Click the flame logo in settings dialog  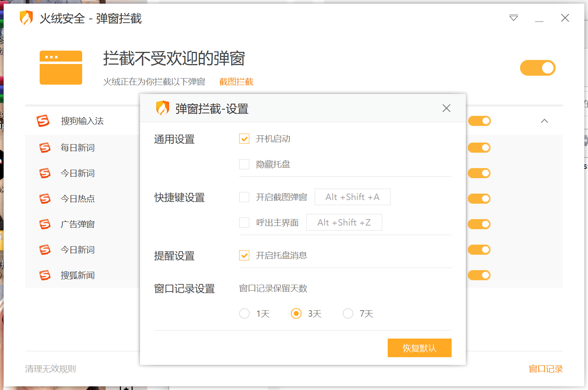coord(162,108)
